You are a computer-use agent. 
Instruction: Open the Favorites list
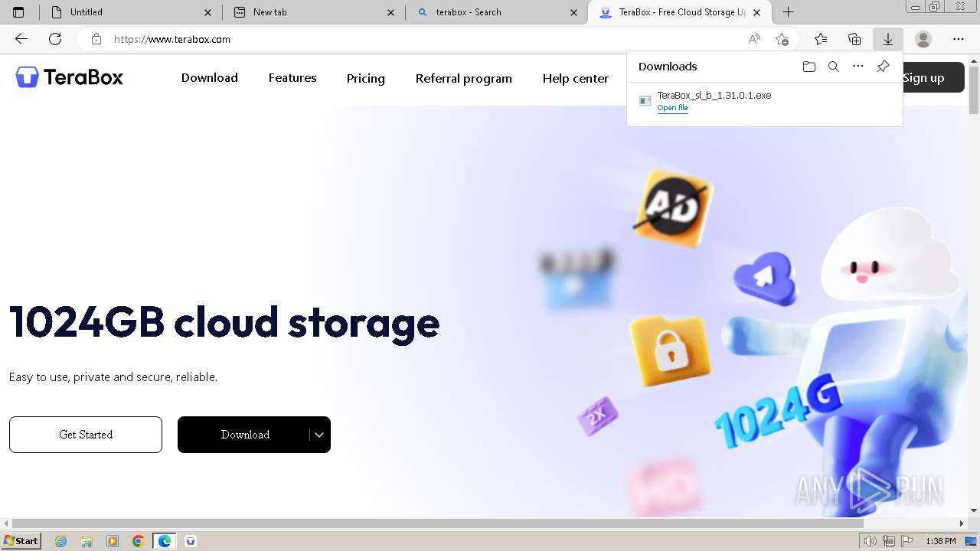tap(821, 39)
